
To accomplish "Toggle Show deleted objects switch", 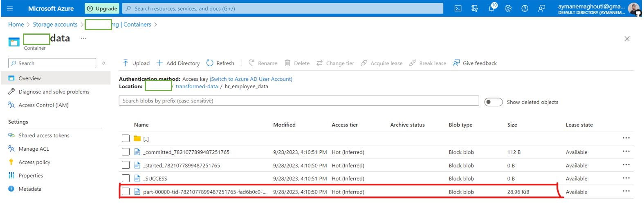I will (494, 102).
